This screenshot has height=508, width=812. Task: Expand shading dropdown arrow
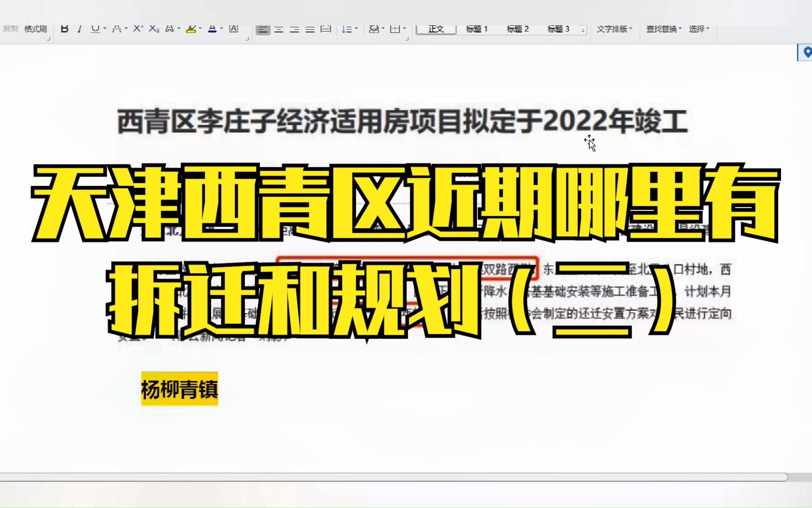[x=383, y=29]
